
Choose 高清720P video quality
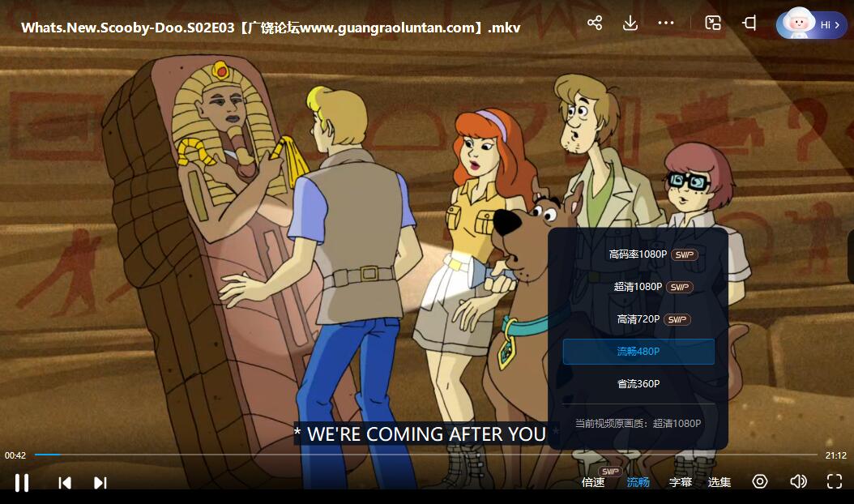pyautogui.click(x=638, y=319)
